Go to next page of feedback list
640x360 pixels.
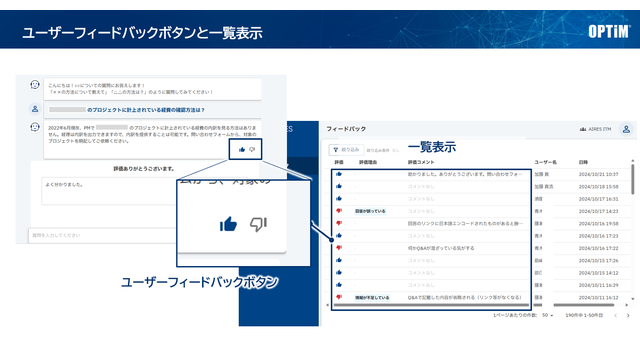click(x=628, y=316)
